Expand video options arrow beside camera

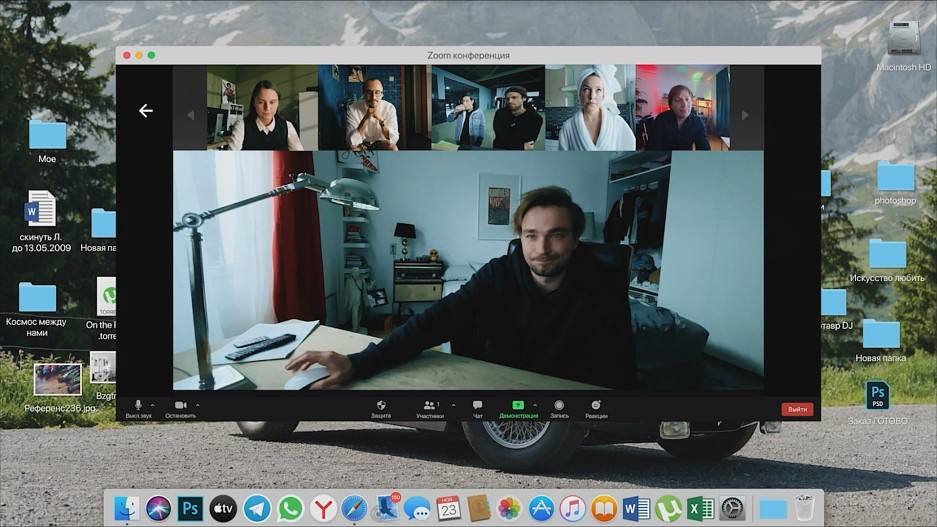(197, 405)
